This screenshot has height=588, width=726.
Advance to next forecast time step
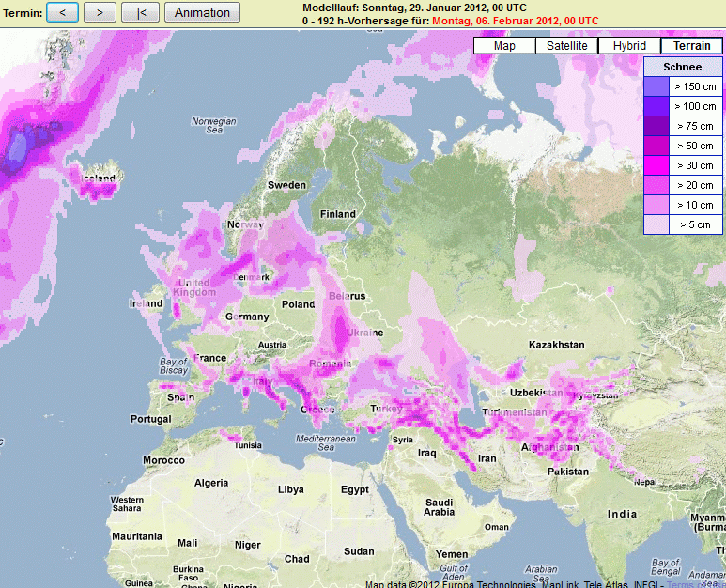[x=100, y=12]
